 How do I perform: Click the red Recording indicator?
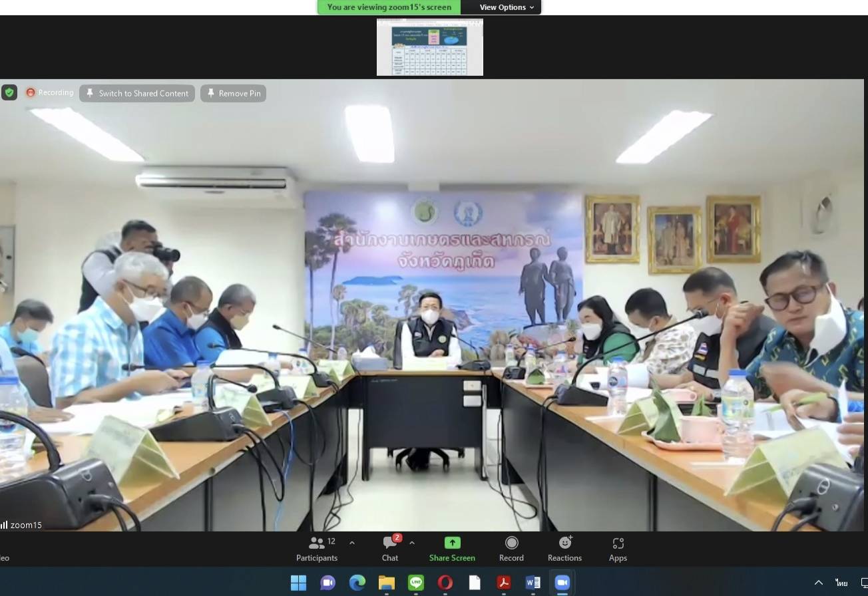(x=50, y=92)
